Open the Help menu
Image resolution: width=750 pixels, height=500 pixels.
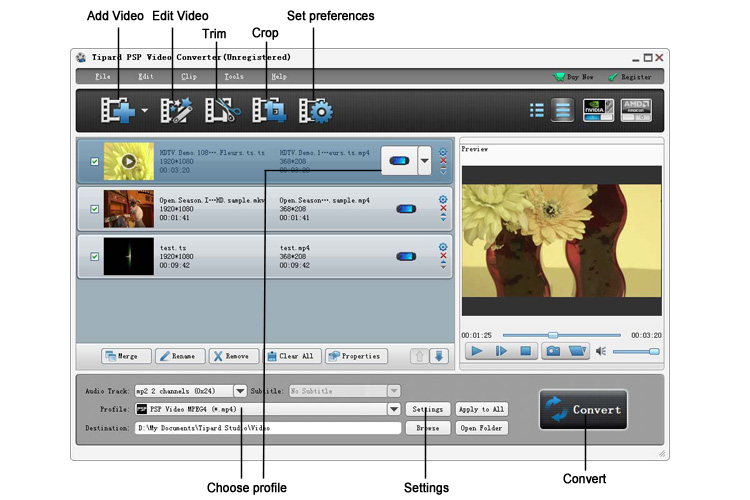279,77
